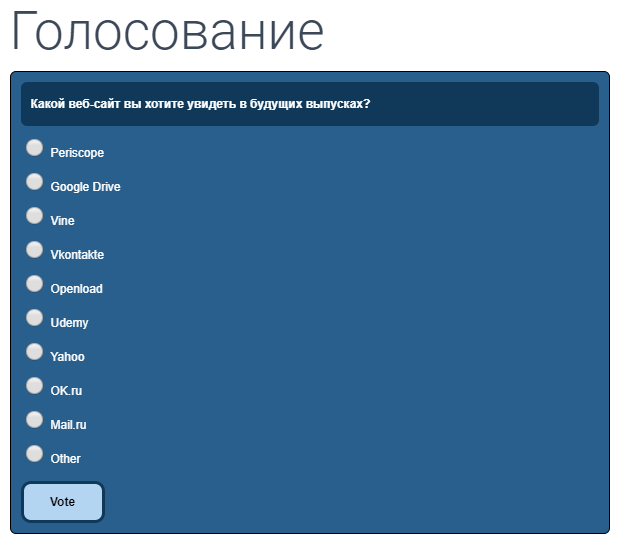Click the Vkontakte label text
Screen dimensions: 622x545
(77, 255)
